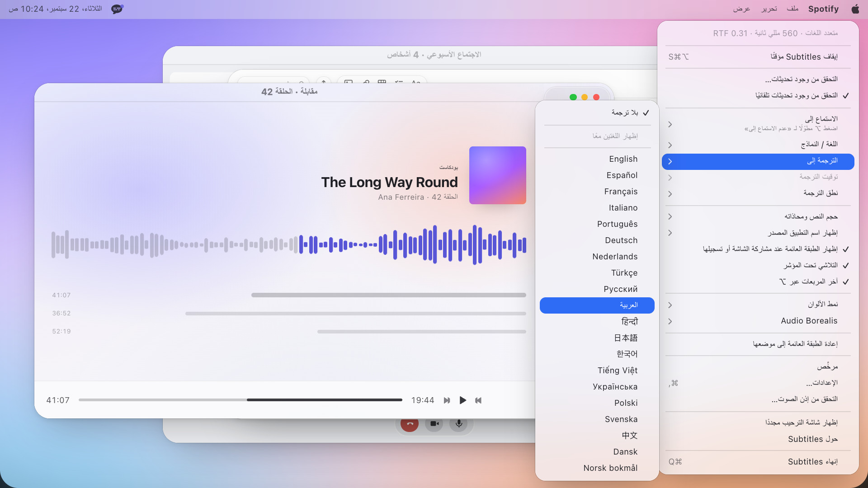Expand the "اللغة / النماذج" submenu
The image size is (868, 488).
click(758, 145)
